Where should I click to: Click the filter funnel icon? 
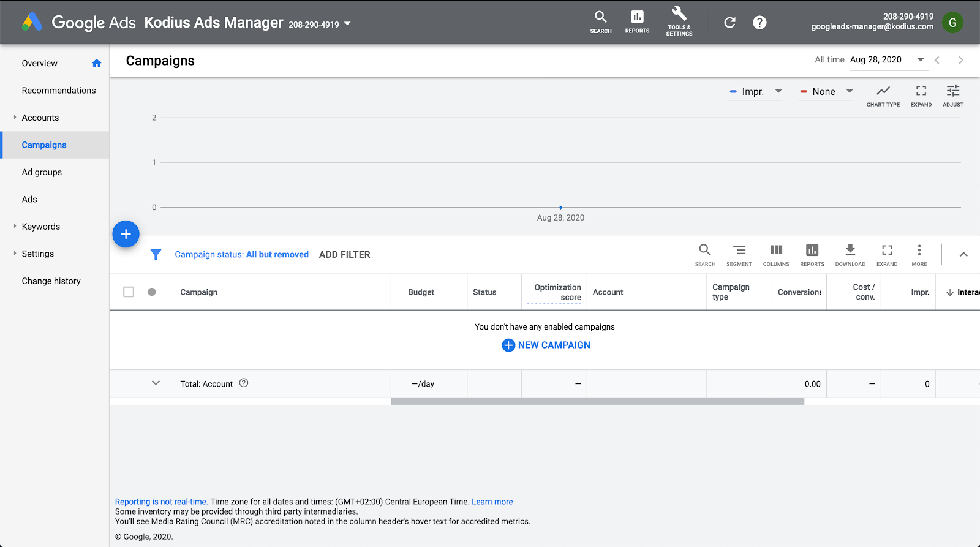coord(156,254)
